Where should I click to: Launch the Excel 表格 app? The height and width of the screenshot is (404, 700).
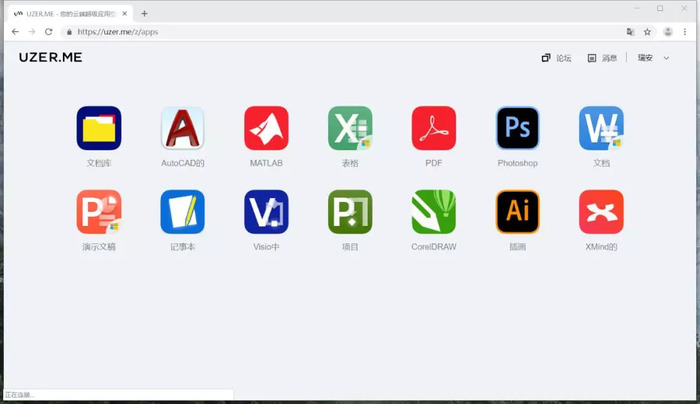[x=350, y=128]
